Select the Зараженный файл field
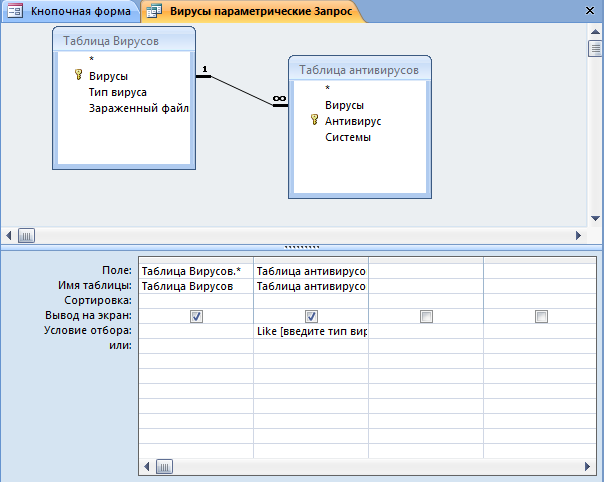 [138, 108]
